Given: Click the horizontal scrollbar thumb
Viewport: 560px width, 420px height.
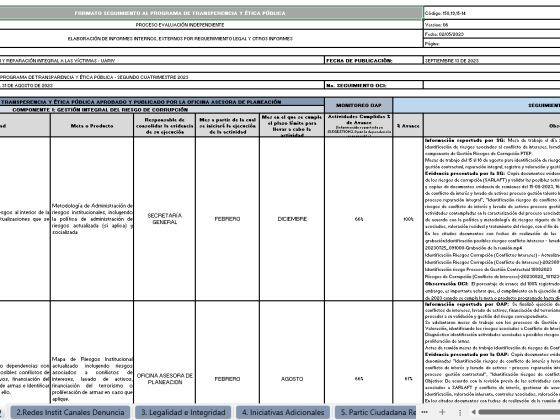Looking at the screenshot, I should tap(520, 412).
